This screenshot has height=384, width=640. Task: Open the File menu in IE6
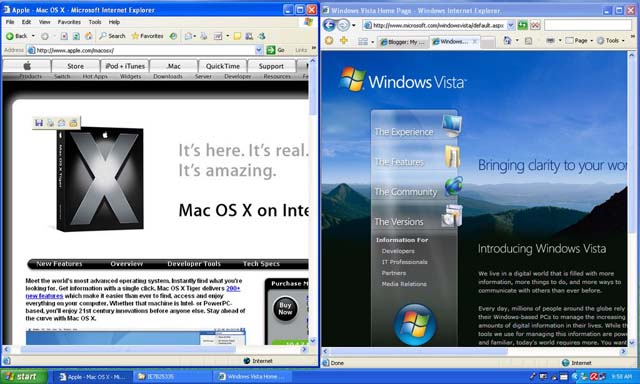(10, 22)
